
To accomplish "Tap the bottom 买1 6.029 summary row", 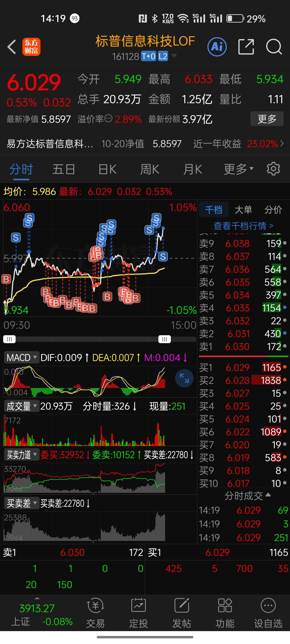I will (x=218, y=552).
